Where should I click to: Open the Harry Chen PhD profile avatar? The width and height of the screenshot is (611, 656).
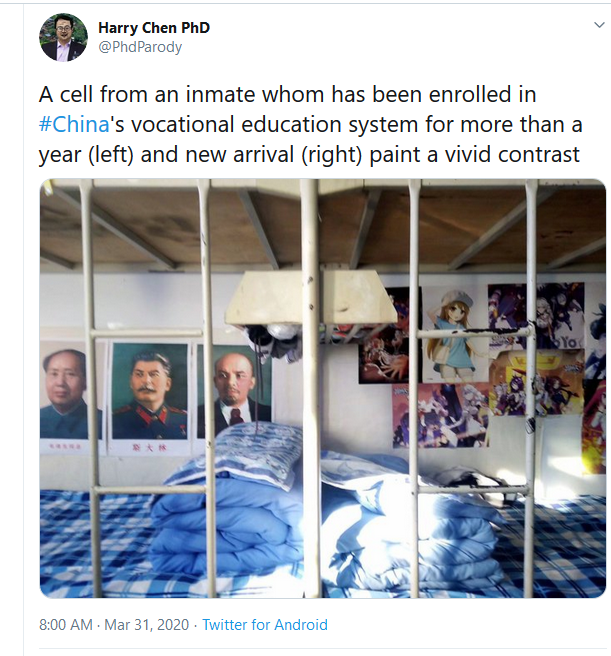(x=63, y=37)
